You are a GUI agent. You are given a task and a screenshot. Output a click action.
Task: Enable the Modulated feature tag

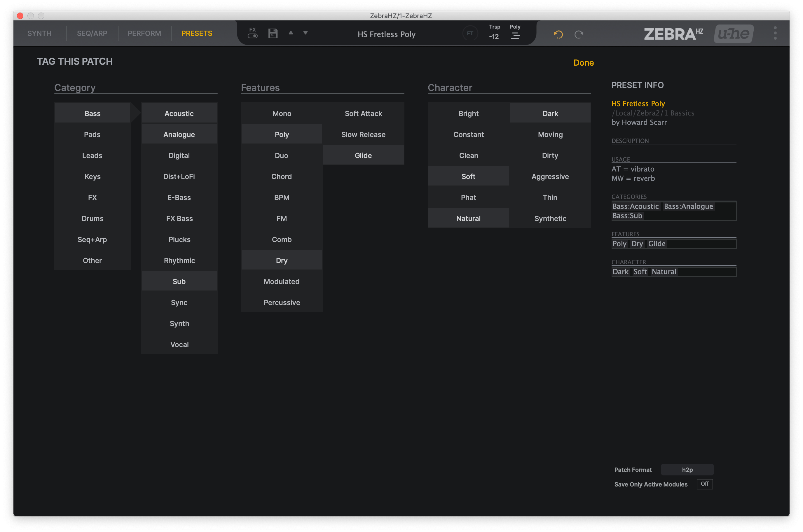282,281
